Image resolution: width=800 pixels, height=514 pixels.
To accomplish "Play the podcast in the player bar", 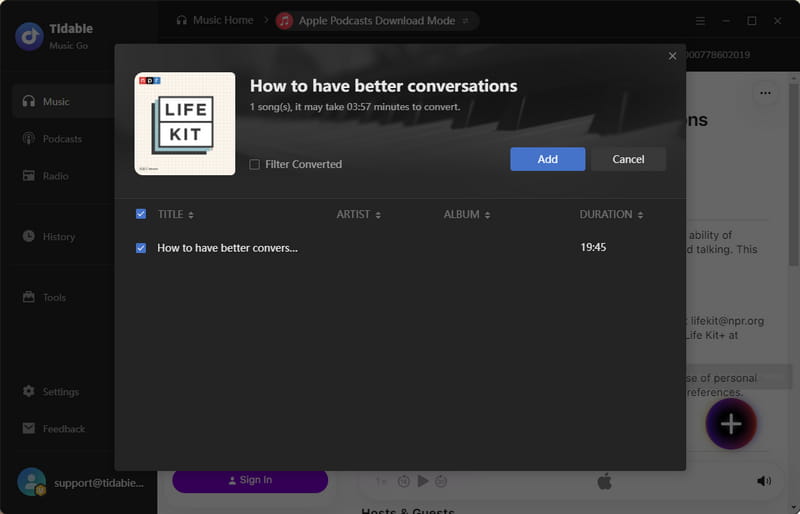I will (422, 481).
